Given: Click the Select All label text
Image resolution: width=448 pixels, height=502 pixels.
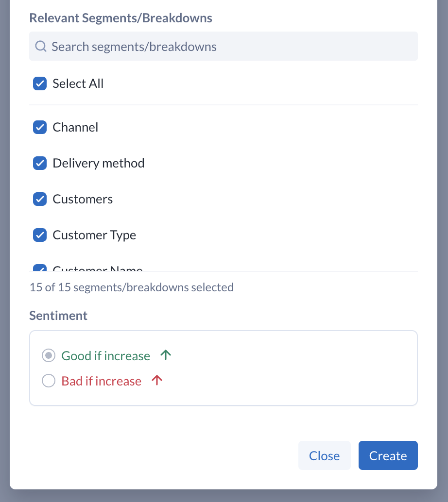Looking at the screenshot, I should click(78, 84).
